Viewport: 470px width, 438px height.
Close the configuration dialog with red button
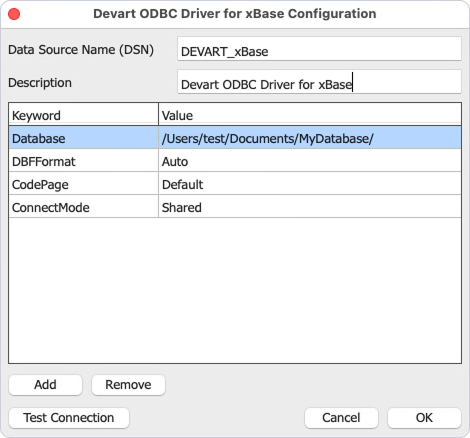click(14, 14)
